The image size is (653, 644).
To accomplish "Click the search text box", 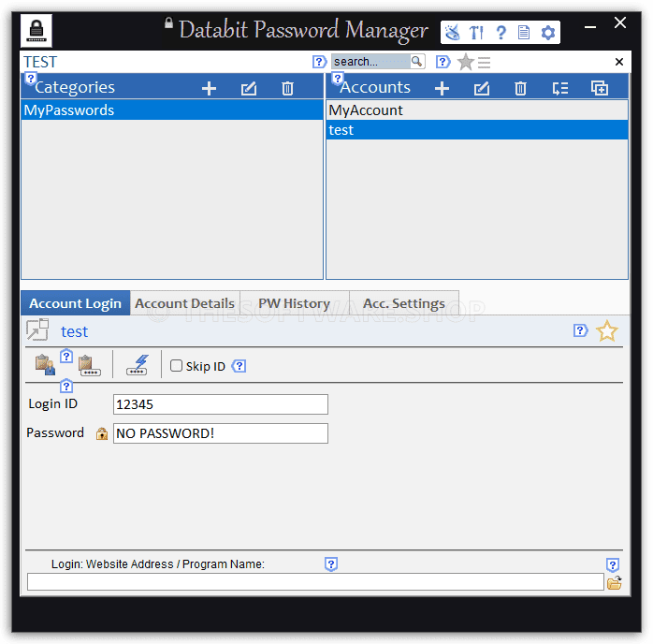I will point(370,61).
